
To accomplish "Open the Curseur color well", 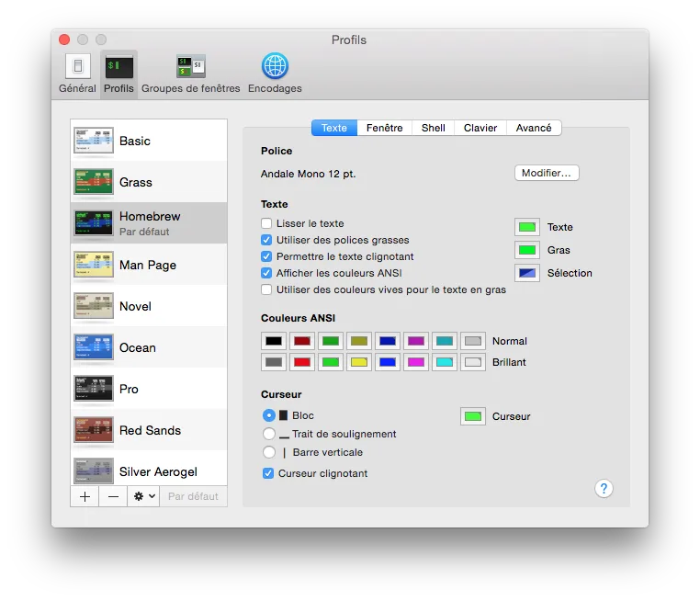I will (473, 416).
